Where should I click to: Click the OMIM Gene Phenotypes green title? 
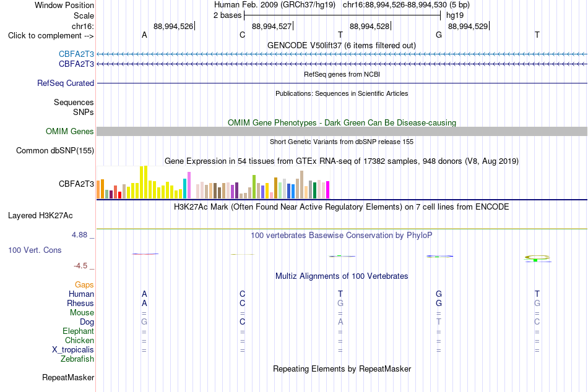[x=342, y=122]
